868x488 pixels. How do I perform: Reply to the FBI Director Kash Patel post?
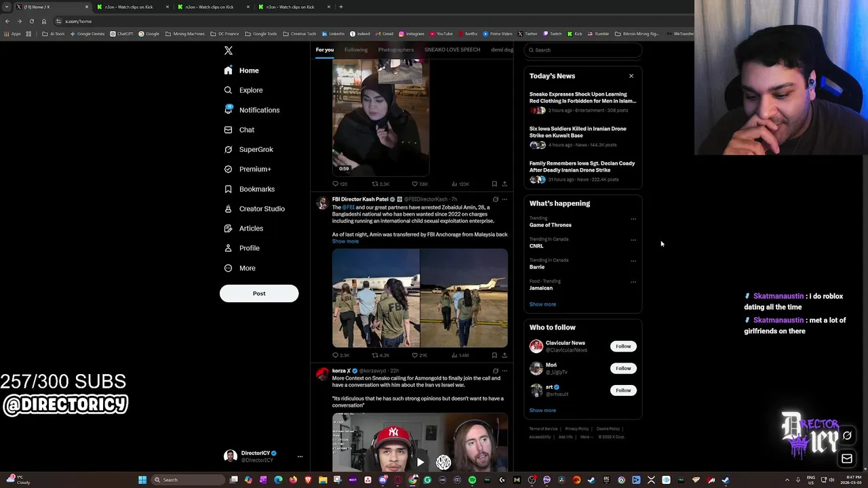[340, 355]
